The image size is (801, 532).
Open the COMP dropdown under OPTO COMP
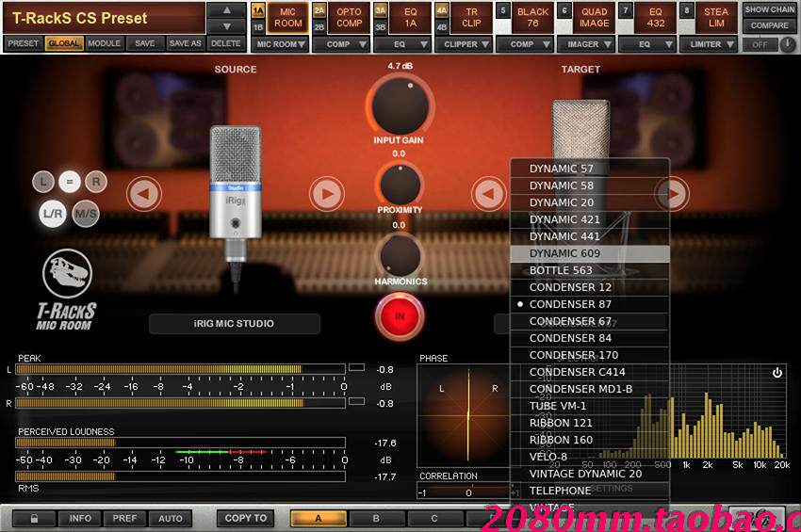tap(341, 44)
